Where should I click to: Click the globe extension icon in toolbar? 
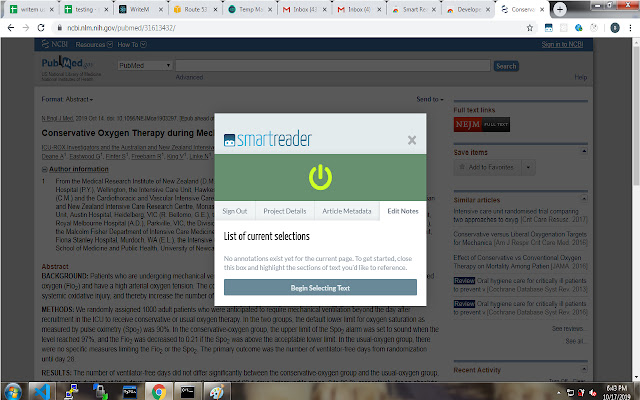579,28
